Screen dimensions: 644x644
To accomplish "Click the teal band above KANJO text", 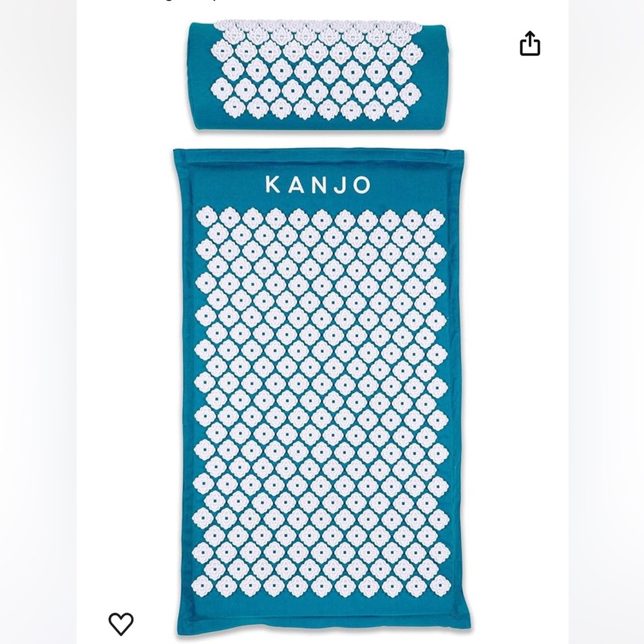I will coord(318,162).
